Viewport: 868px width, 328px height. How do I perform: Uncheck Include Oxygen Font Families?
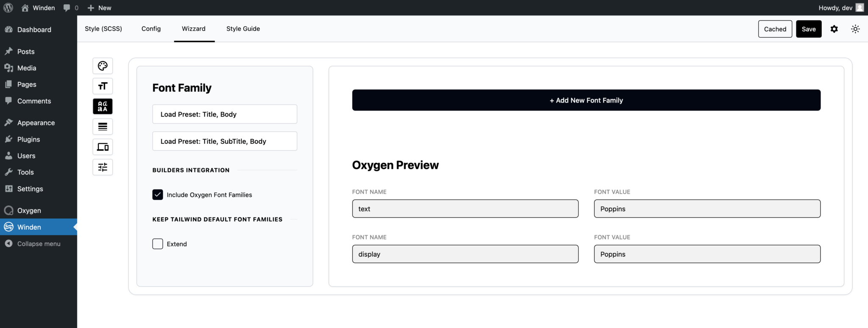click(x=158, y=195)
